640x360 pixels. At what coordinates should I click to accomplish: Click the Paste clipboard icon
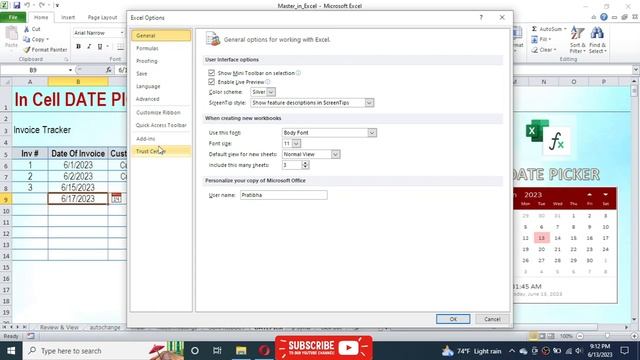pyautogui.click(x=11, y=33)
